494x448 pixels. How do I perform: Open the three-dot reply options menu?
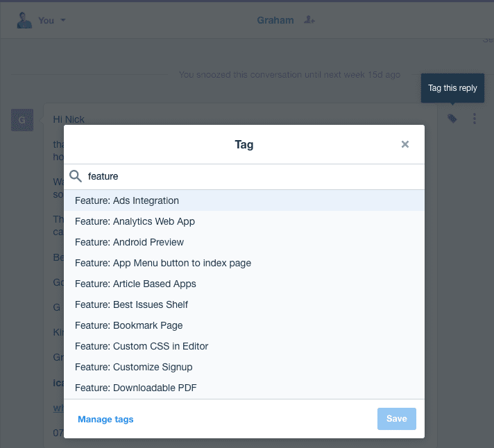pyautogui.click(x=474, y=119)
